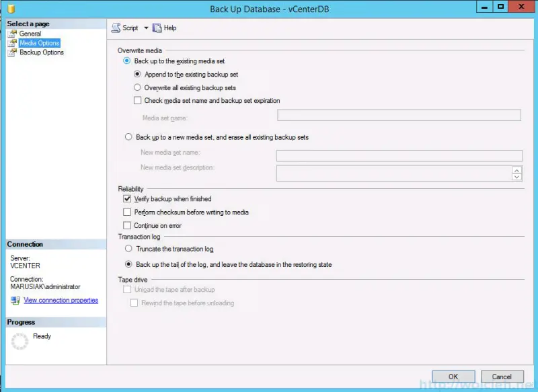
Task: Open the Script dropdown menu
Action: [147, 28]
